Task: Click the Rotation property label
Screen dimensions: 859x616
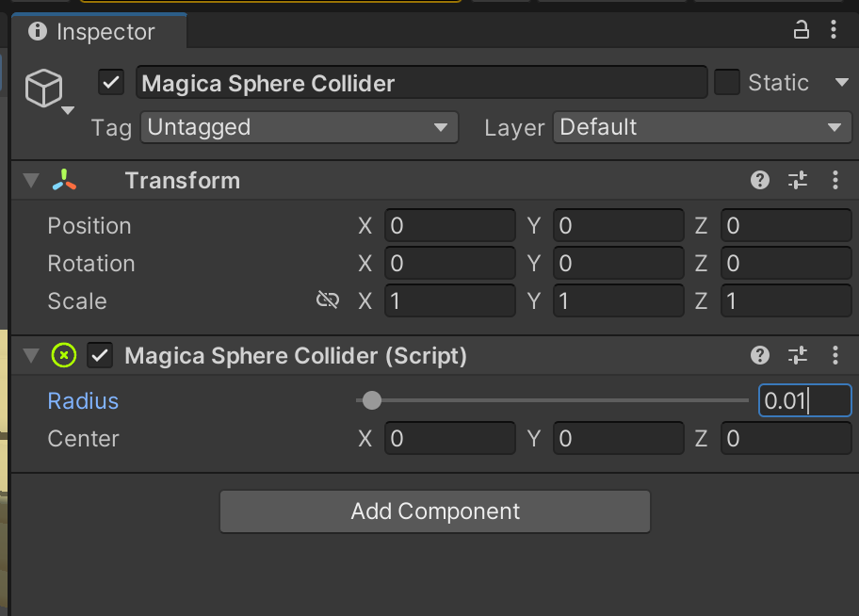Action: pos(91,264)
